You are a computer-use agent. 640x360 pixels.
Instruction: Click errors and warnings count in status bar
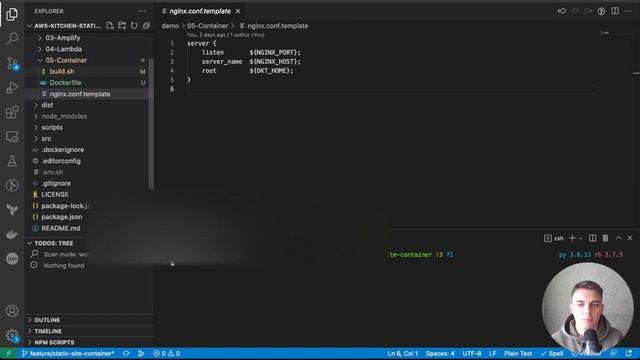coord(167,353)
